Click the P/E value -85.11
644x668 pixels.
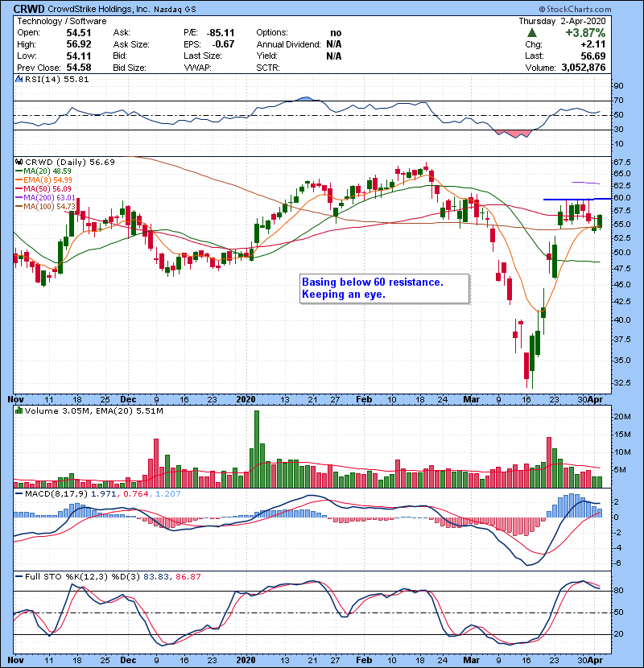point(221,33)
